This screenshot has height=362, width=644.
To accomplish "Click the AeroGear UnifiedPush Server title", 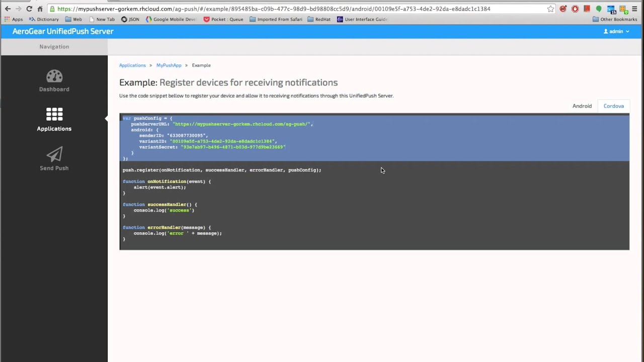I will click(63, 31).
